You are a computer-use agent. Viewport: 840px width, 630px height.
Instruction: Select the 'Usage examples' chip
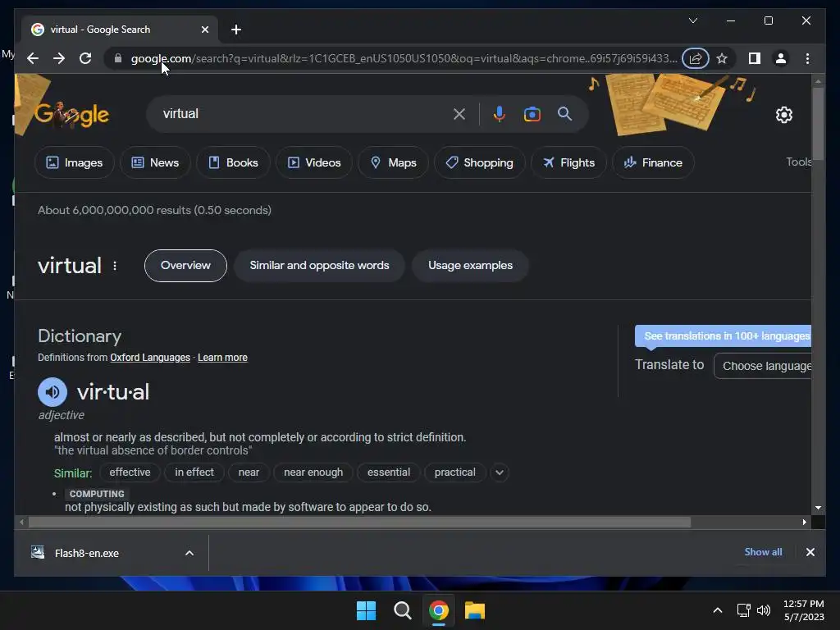coord(470,265)
